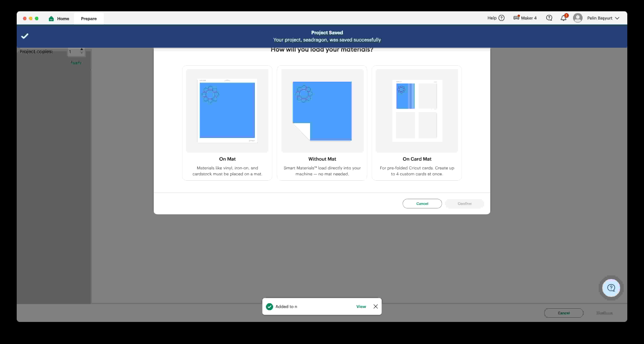Image resolution: width=644 pixels, height=344 pixels.
Task: Switch to the Prepare tab
Action: [x=89, y=18]
